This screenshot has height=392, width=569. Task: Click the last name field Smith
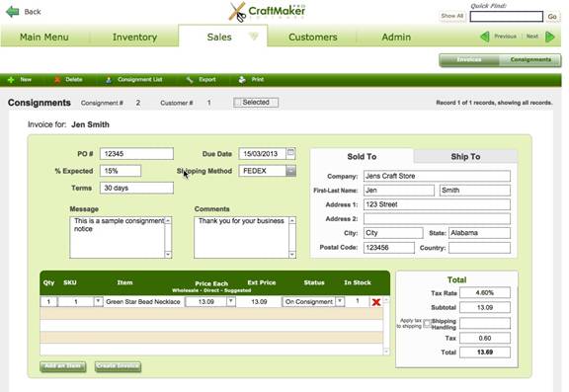475,191
